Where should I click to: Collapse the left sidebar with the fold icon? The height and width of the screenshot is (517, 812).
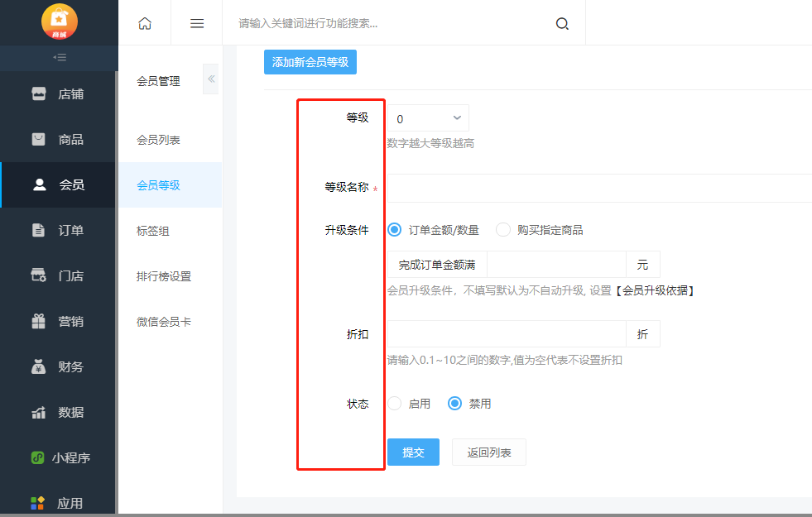[60, 57]
